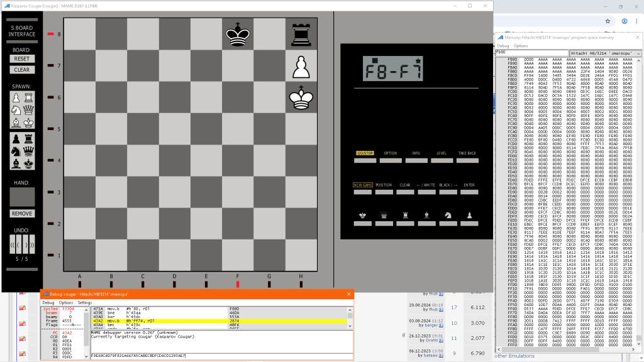Spawn a white bishop from the sidebar

(16, 123)
